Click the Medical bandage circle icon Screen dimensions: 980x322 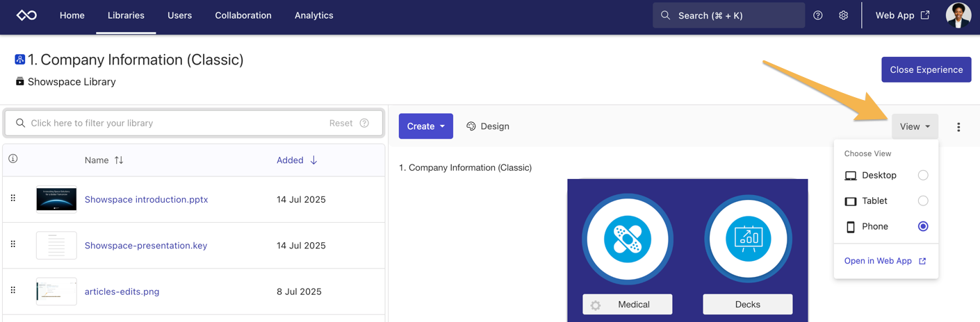[627, 239]
